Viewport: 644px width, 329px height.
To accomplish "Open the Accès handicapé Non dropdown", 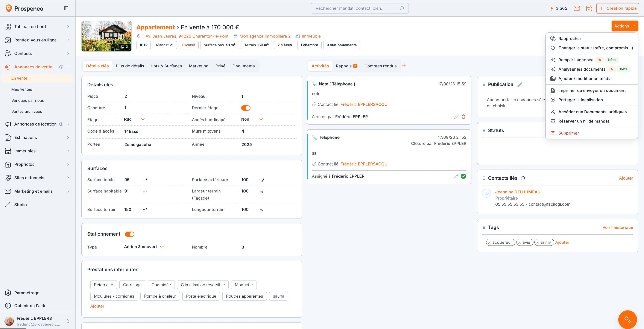I will (252, 119).
